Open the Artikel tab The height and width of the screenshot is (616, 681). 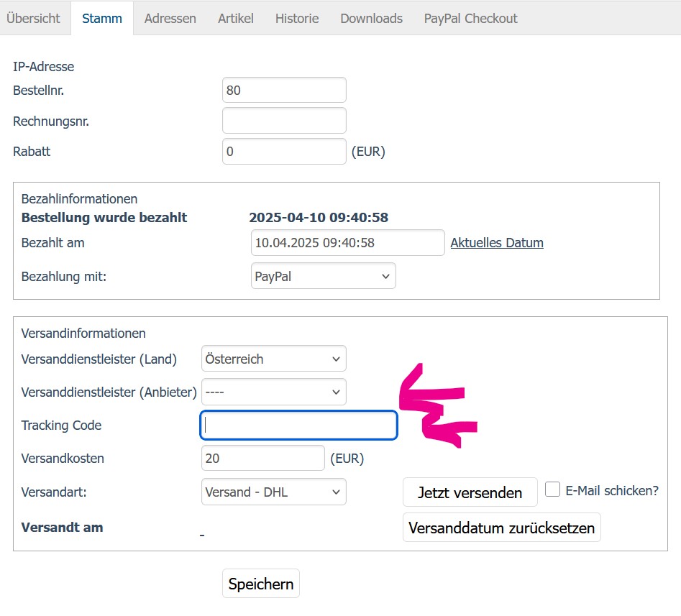pos(236,19)
